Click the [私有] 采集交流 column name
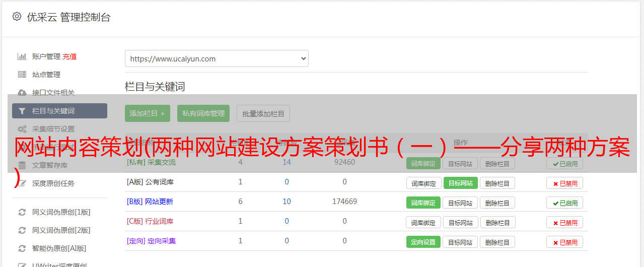The height and width of the screenshot is (267, 644). pos(151,162)
